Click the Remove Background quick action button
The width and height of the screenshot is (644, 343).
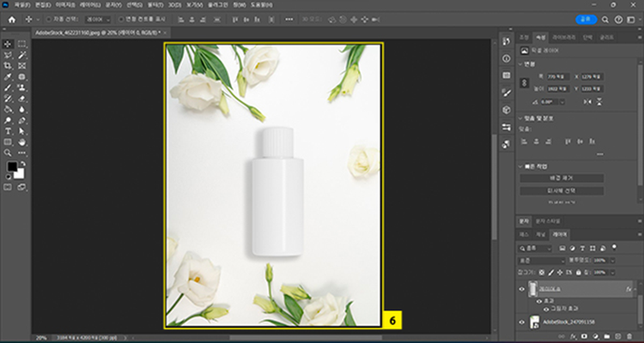pos(563,178)
